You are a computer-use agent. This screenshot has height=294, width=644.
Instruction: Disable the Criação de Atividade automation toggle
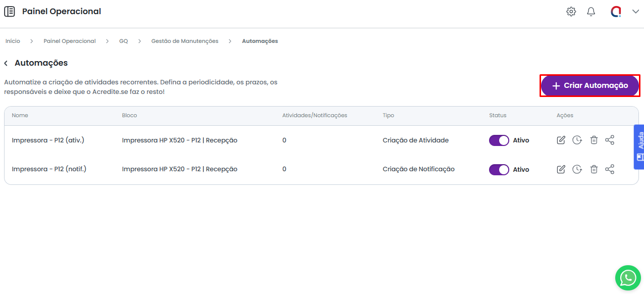(499, 140)
